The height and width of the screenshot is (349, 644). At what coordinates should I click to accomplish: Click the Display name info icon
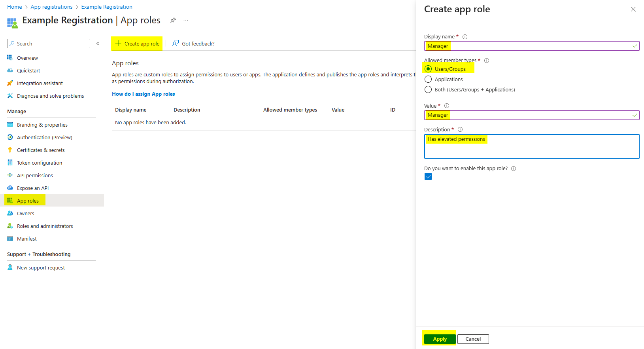[x=465, y=37]
